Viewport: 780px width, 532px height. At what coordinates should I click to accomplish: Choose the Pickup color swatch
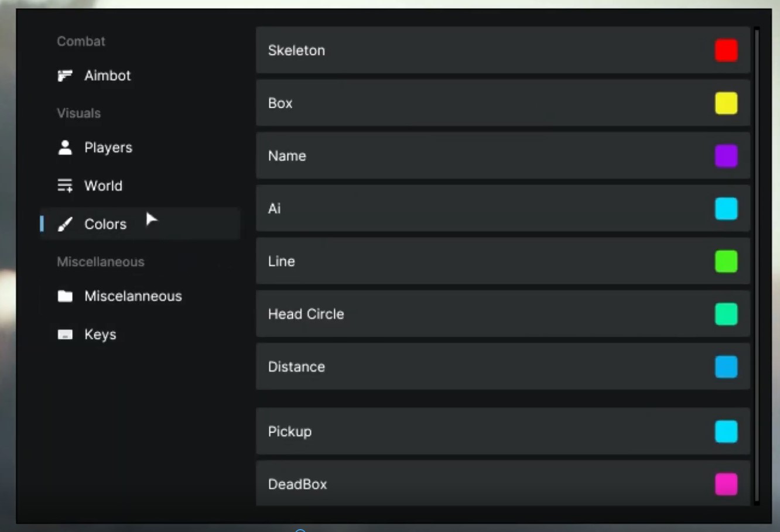pos(726,431)
